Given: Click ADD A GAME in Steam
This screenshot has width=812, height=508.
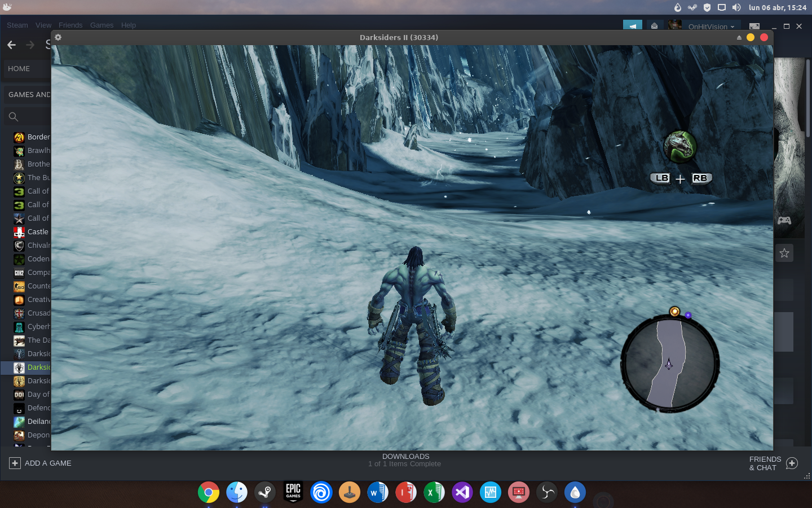Looking at the screenshot, I should (x=48, y=463).
